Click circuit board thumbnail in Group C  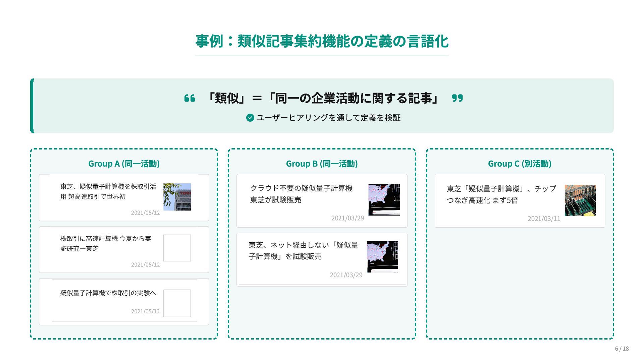(x=580, y=200)
